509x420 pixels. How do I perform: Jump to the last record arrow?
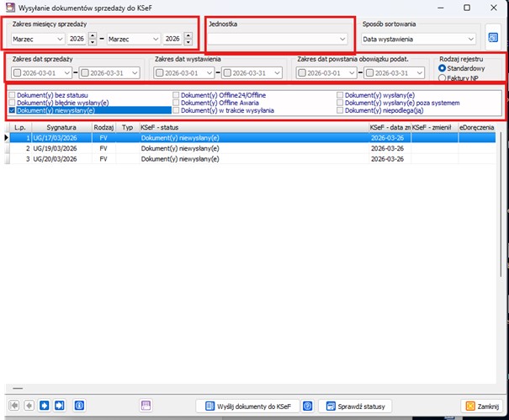pos(60,406)
